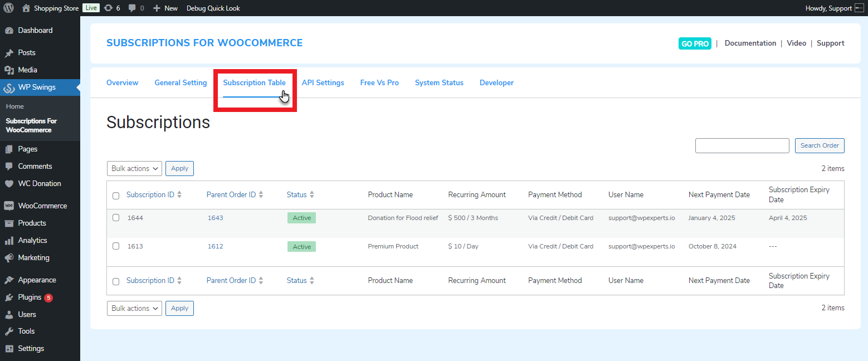Click the order search input field
This screenshot has height=361, width=868.
[742, 145]
